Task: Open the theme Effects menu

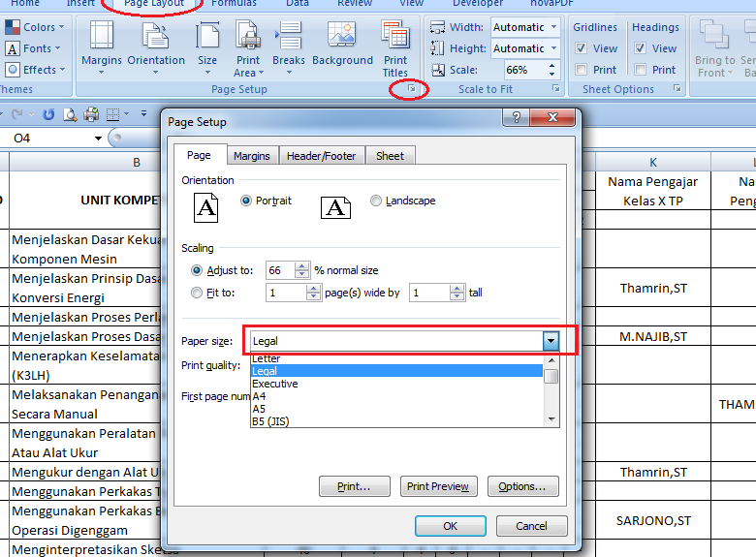Action: click(35, 70)
